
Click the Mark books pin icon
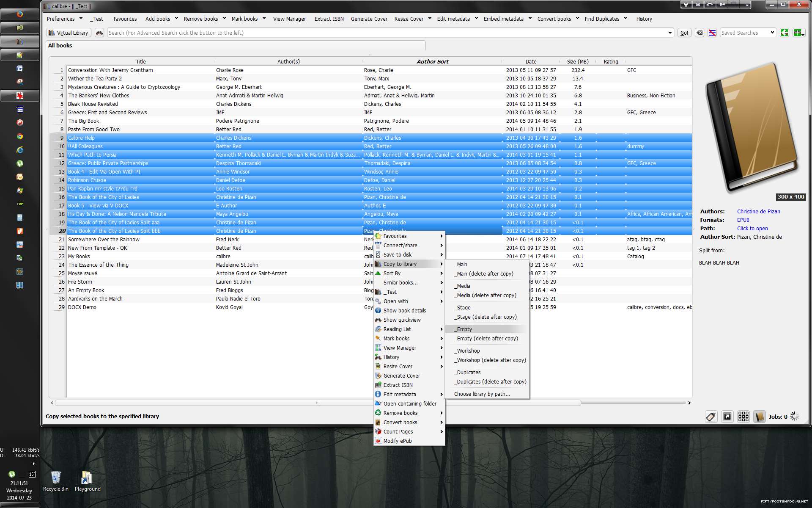(x=378, y=338)
